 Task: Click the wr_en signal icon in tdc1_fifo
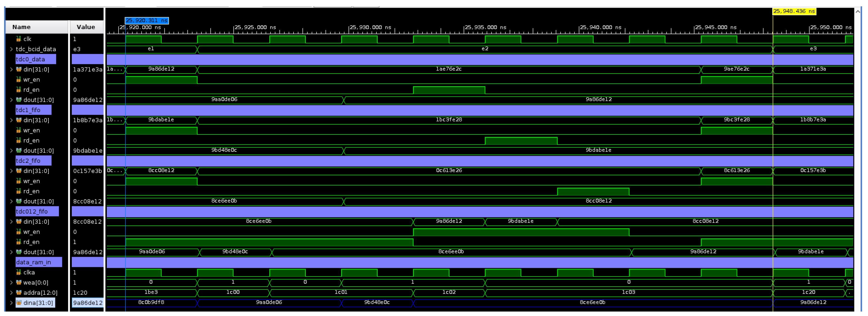(x=19, y=130)
